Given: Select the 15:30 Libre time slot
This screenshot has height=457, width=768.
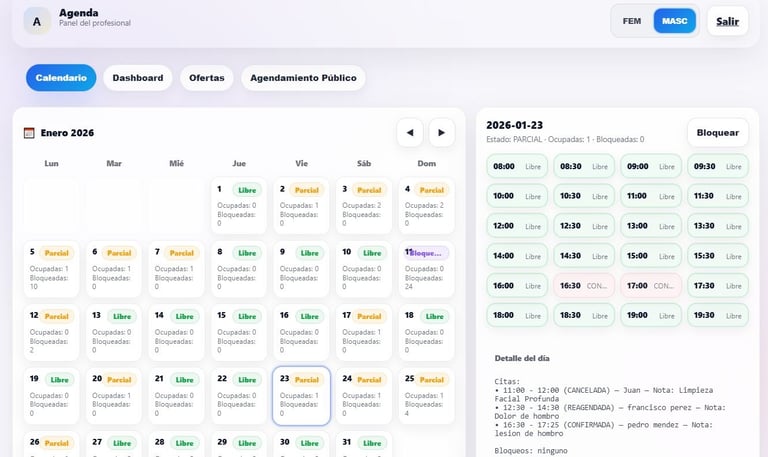Looking at the screenshot, I should coord(718,256).
